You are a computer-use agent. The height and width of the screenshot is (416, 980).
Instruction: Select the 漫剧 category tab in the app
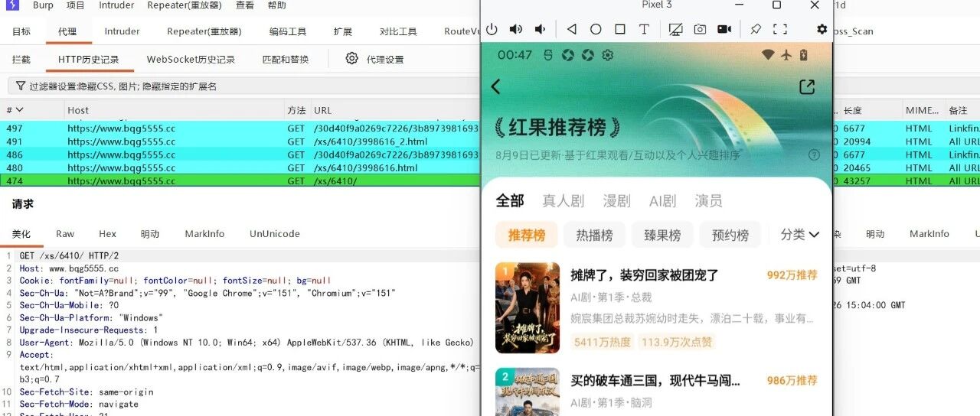point(616,200)
